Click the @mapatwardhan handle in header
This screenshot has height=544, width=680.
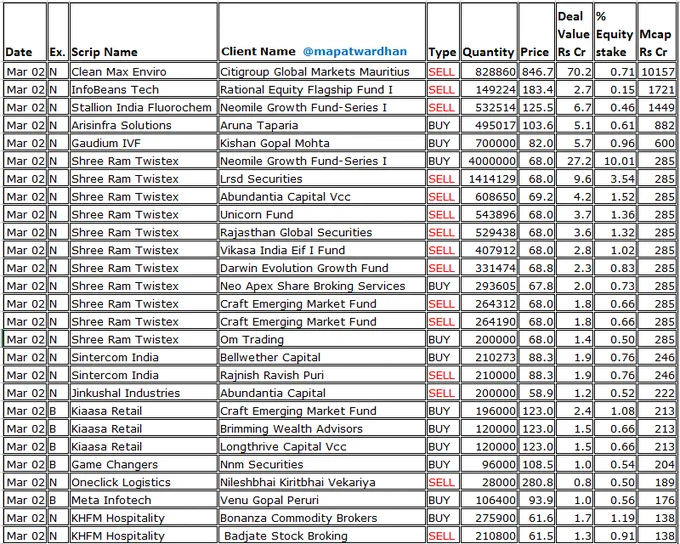click(x=355, y=51)
